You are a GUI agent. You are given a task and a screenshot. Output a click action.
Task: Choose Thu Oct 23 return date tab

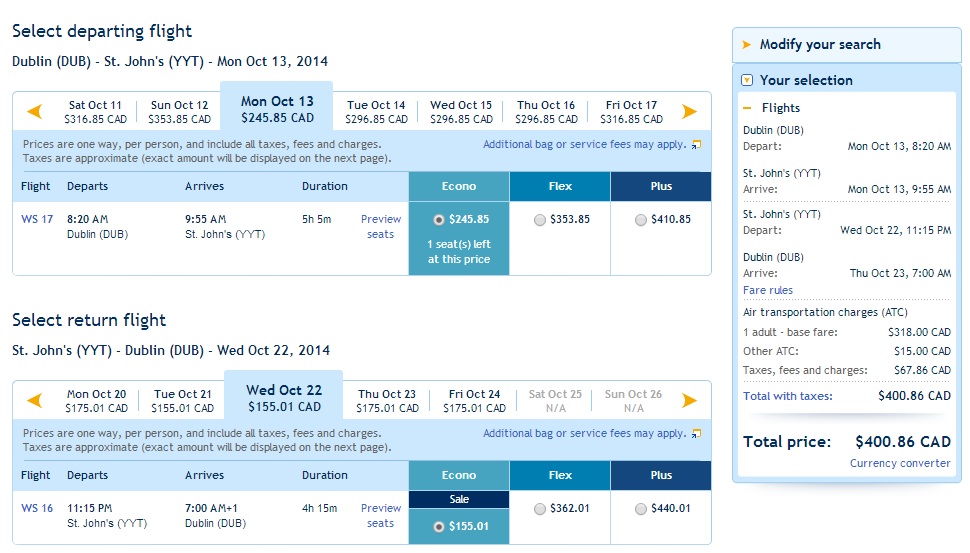tap(387, 401)
